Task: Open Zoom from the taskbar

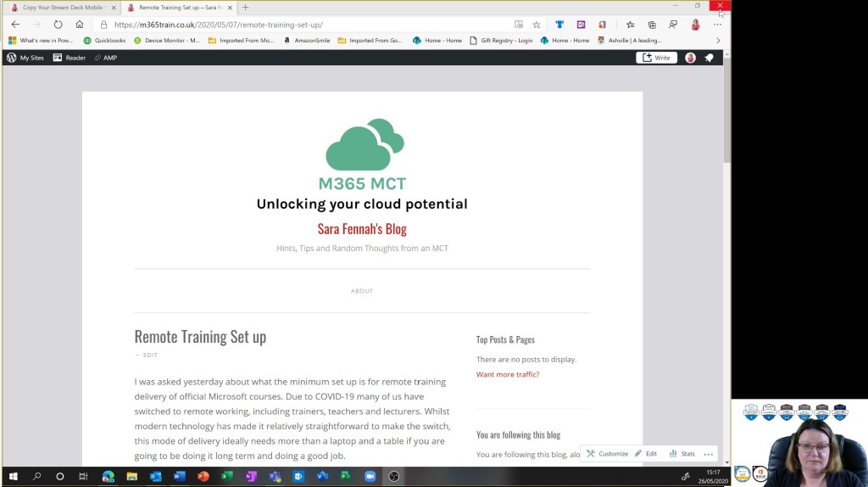Action: (x=370, y=477)
